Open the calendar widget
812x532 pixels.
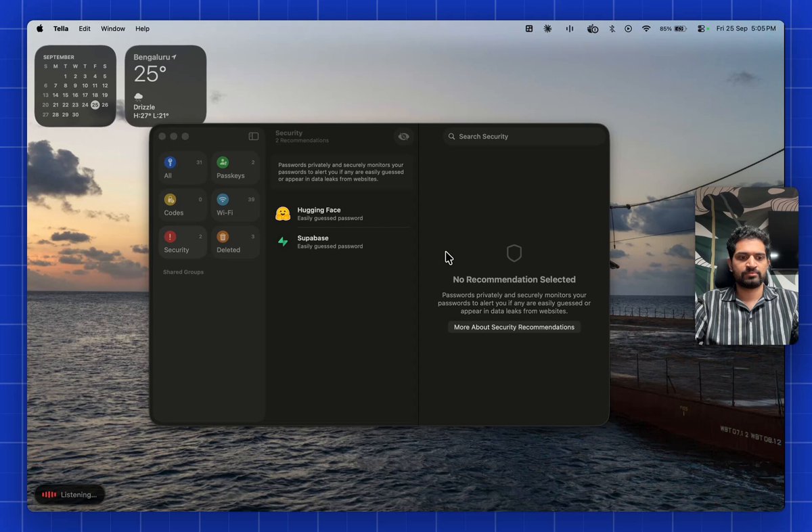click(x=75, y=86)
